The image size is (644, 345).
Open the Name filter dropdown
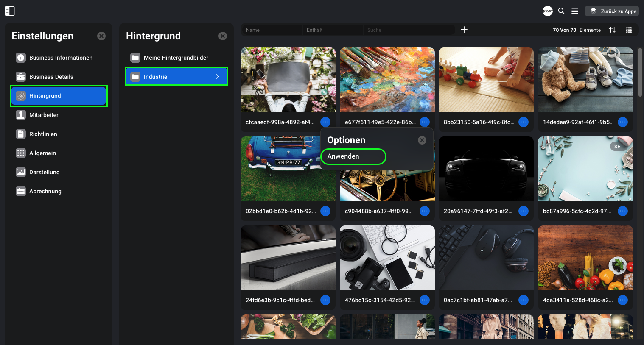[272, 30]
